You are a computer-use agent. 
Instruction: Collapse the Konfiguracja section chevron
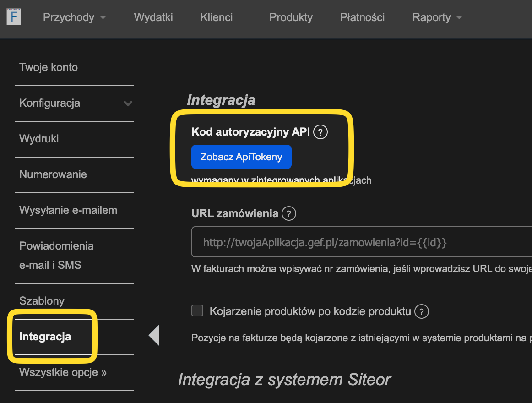pos(127,103)
